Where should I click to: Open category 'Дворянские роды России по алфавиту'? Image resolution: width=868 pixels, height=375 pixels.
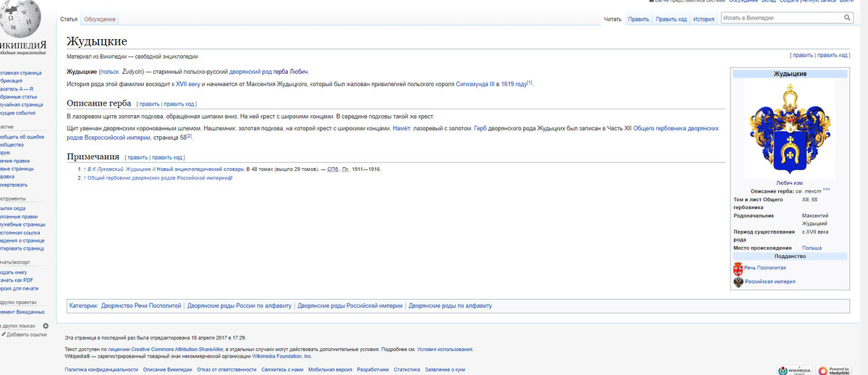tap(239, 306)
